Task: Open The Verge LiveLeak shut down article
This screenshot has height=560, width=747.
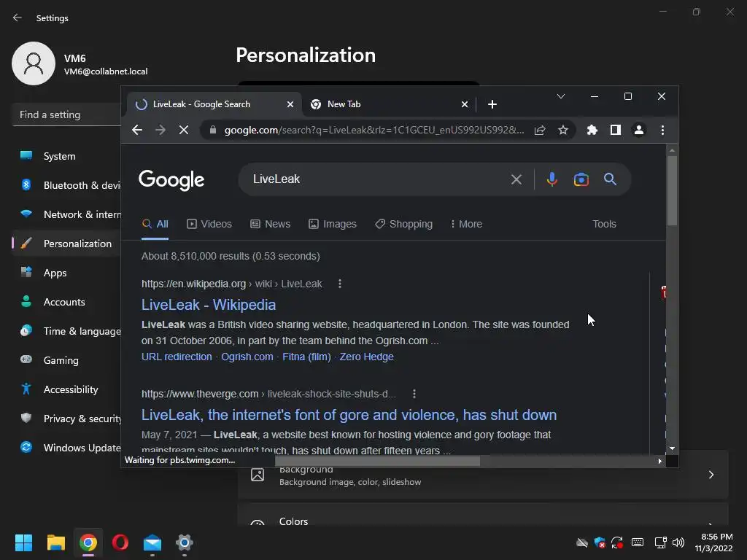Action: [x=349, y=415]
